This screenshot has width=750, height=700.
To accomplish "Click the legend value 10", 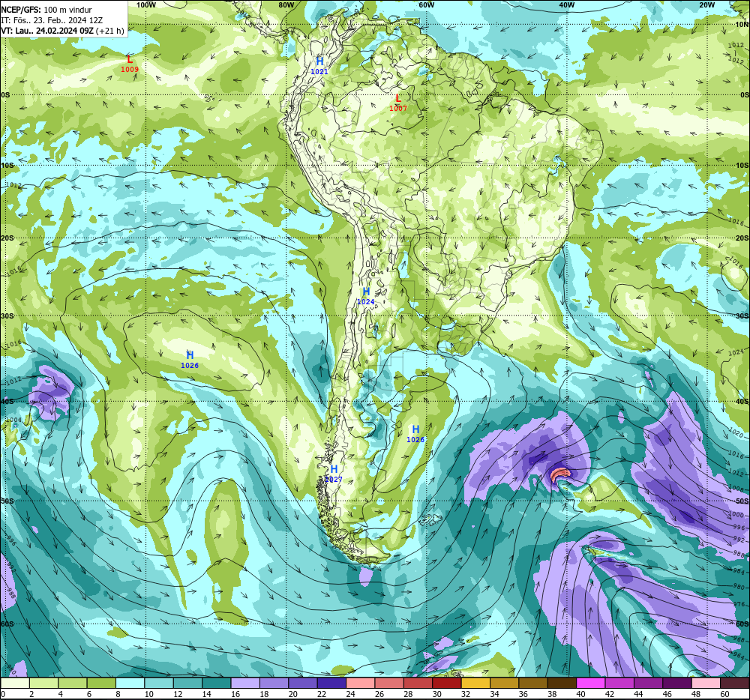I will pos(149,694).
